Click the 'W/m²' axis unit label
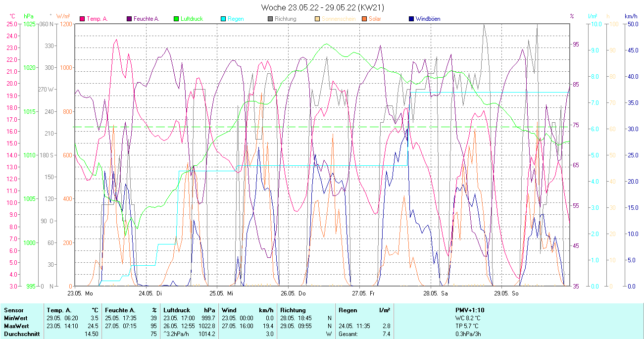 (x=63, y=16)
